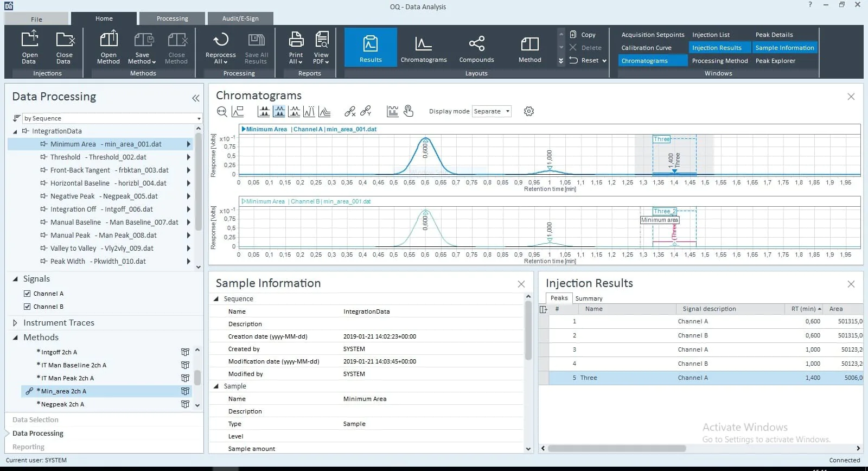Go to the Data Selection section

pyautogui.click(x=35, y=420)
